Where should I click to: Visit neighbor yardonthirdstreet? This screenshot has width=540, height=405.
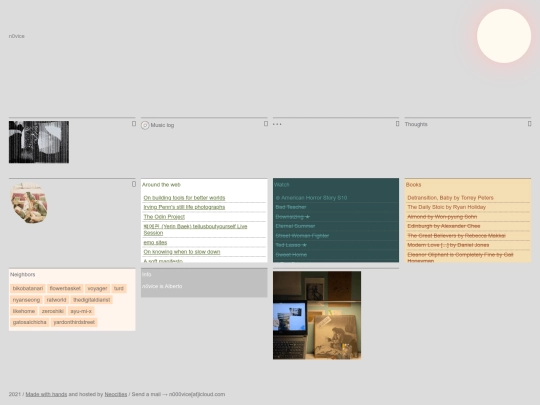coord(74,322)
